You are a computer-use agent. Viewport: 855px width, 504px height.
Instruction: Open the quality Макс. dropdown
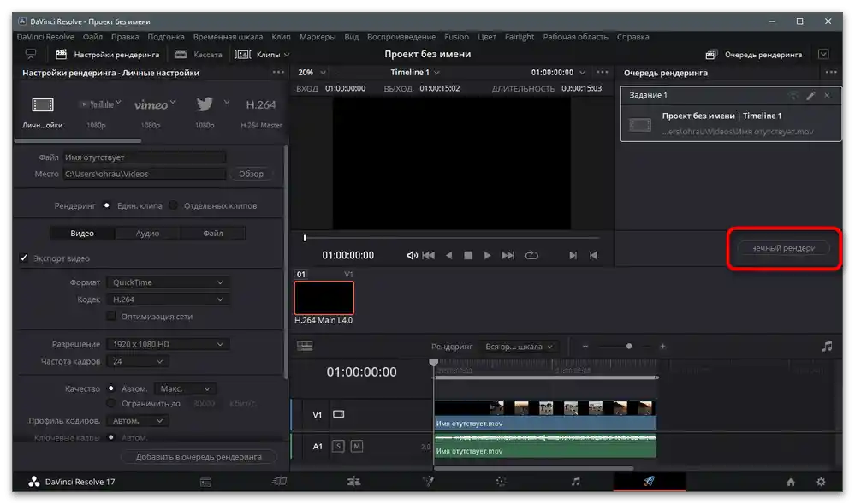(185, 388)
